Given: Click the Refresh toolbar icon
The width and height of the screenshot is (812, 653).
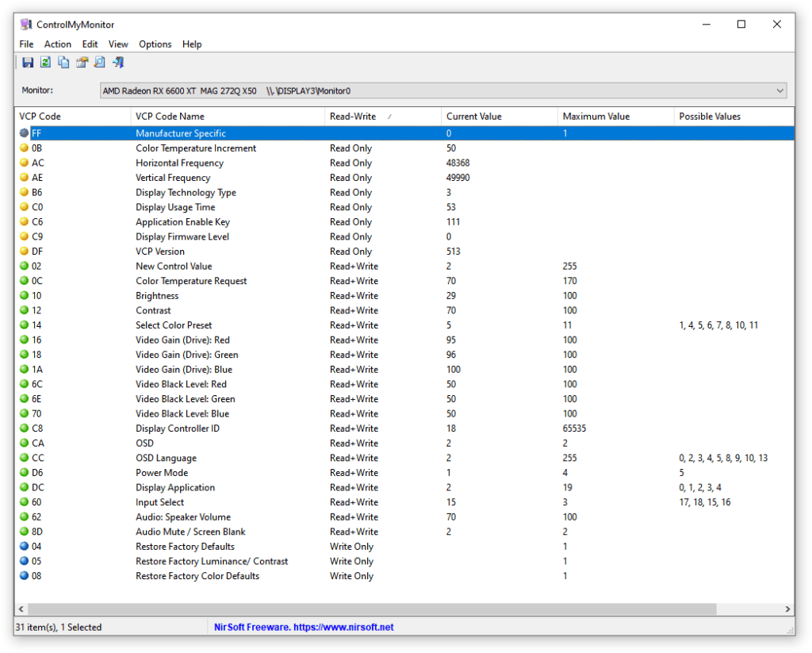Looking at the screenshot, I should (45, 63).
